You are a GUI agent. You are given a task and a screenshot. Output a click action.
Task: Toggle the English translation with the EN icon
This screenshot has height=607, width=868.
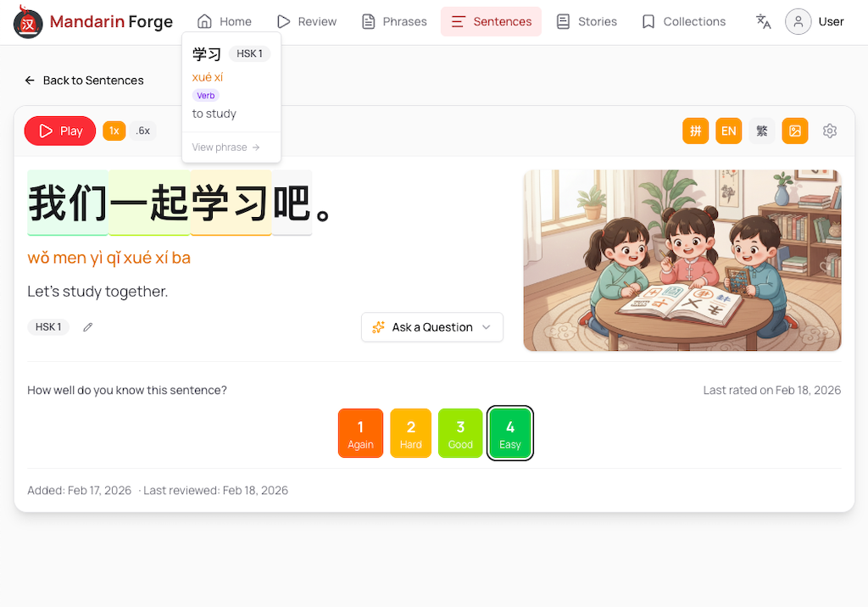728,131
